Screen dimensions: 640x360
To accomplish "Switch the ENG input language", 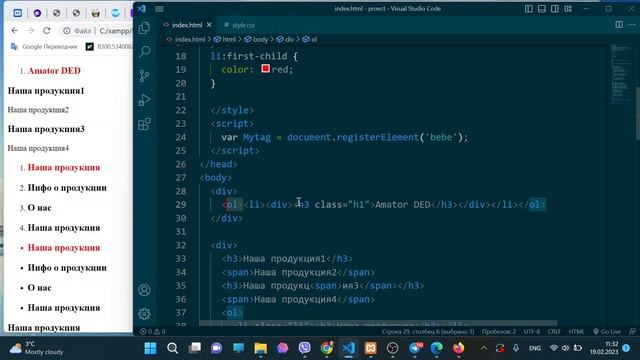I will tap(535, 348).
